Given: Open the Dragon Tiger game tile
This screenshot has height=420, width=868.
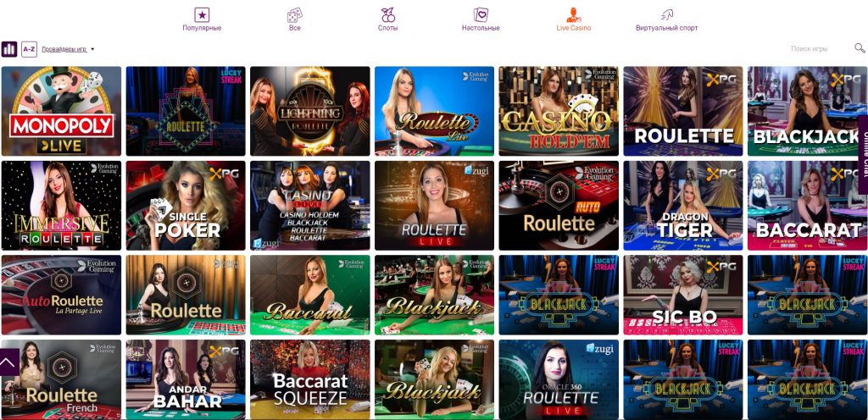Looking at the screenshot, I should (x=683, y=206).
